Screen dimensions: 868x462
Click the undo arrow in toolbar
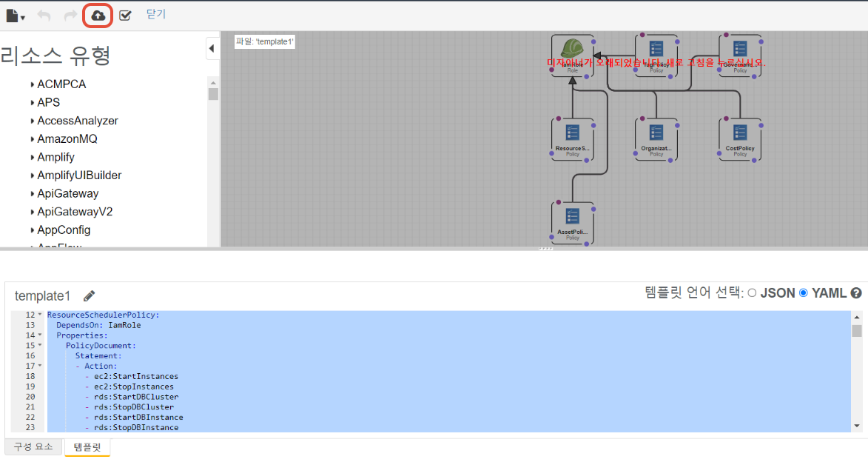(44, 16)
